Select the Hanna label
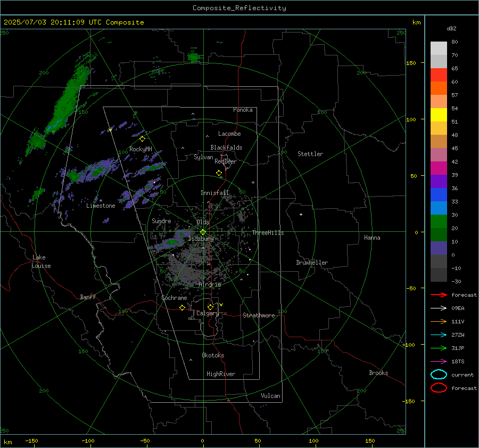The height and width of the screenshot is (448, 479). pyautogui.click(x=372, y=238)
